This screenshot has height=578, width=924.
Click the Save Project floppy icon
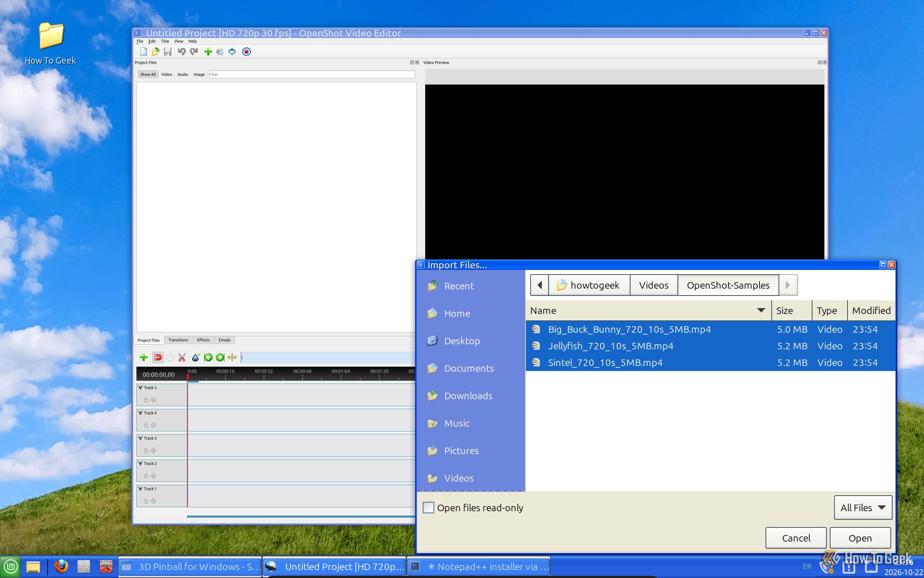pos(167,52)
